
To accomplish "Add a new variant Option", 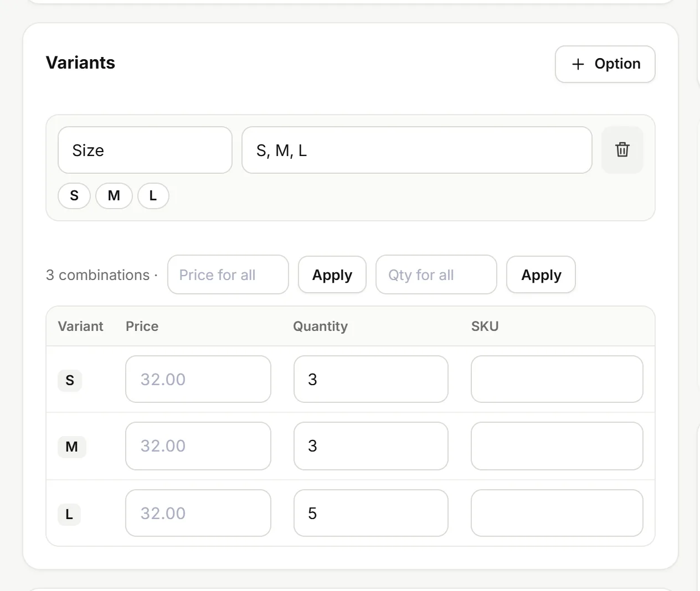I will click(605, 64).
